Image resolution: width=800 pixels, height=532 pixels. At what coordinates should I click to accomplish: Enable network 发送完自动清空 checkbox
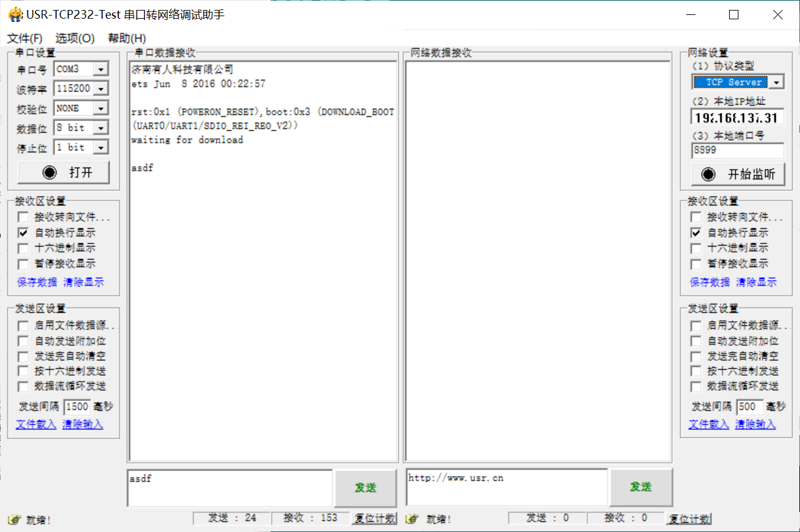click(696, 357)
